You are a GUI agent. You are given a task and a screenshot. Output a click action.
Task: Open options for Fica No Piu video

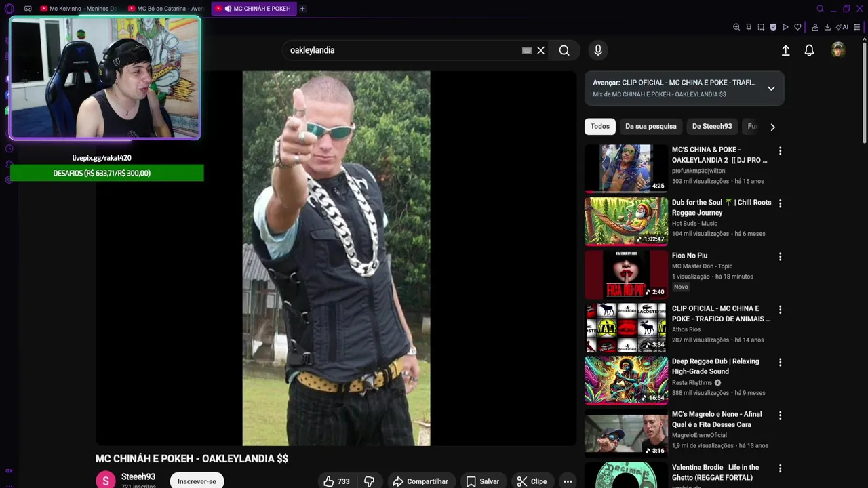[780, 256]
